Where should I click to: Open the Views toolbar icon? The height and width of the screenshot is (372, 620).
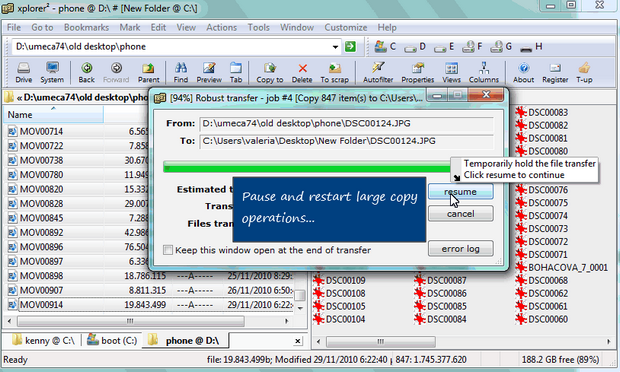[451, 72]
